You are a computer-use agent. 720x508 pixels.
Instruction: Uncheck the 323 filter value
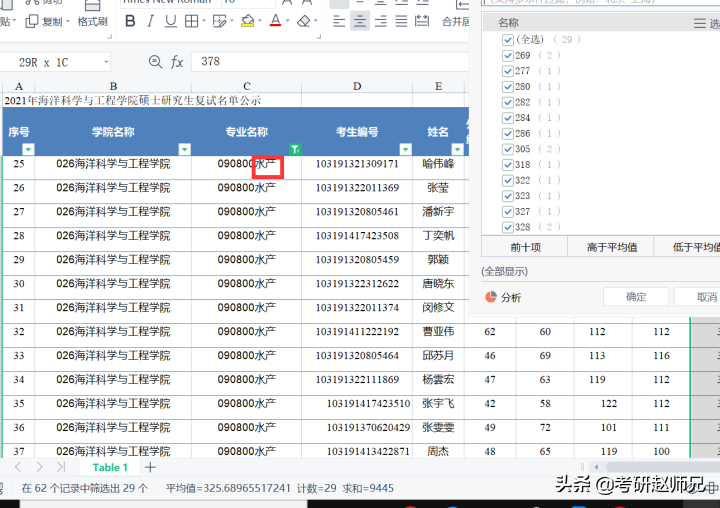[507, 196]
